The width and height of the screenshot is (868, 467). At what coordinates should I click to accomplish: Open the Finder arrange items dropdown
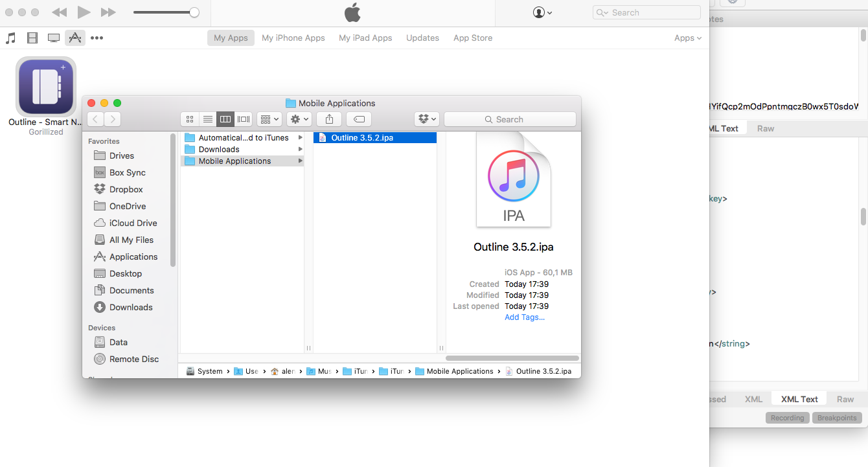coord(269,119)
